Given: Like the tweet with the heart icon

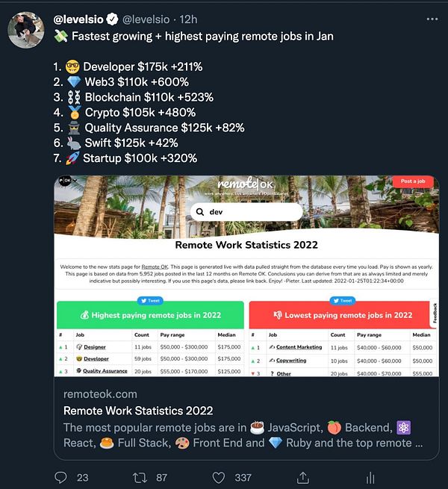Looking at the screenshot, I should point(218,478).
